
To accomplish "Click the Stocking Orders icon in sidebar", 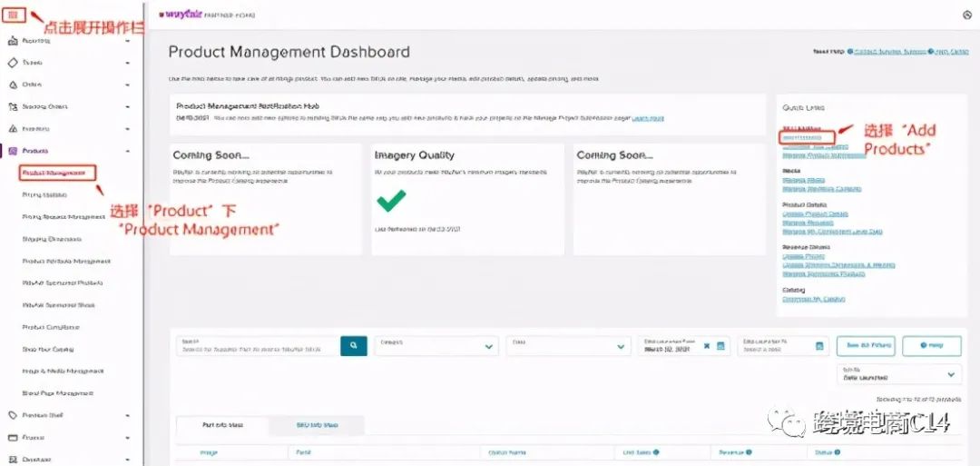I will pyautogui.click(x=13, y=107).
